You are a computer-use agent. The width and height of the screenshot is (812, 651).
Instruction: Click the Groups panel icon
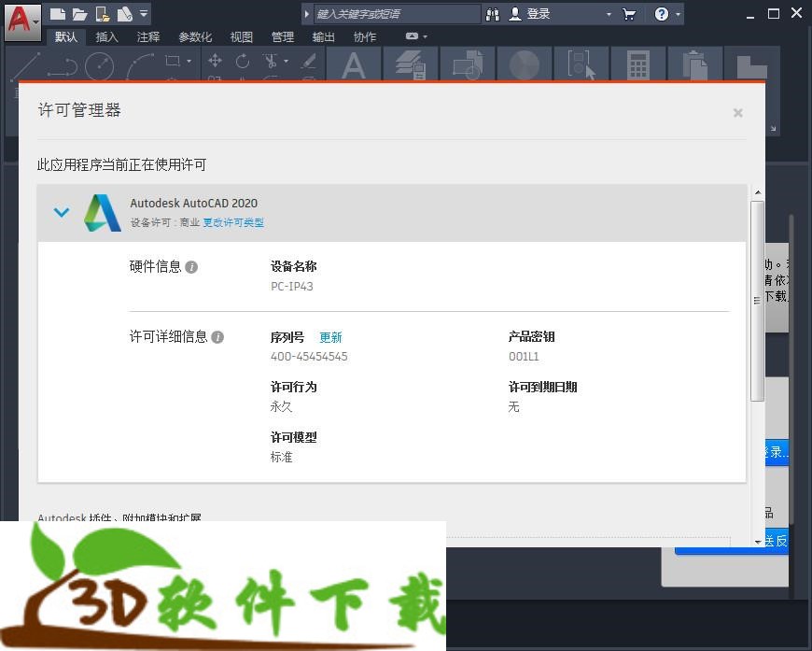click(581, 65)
